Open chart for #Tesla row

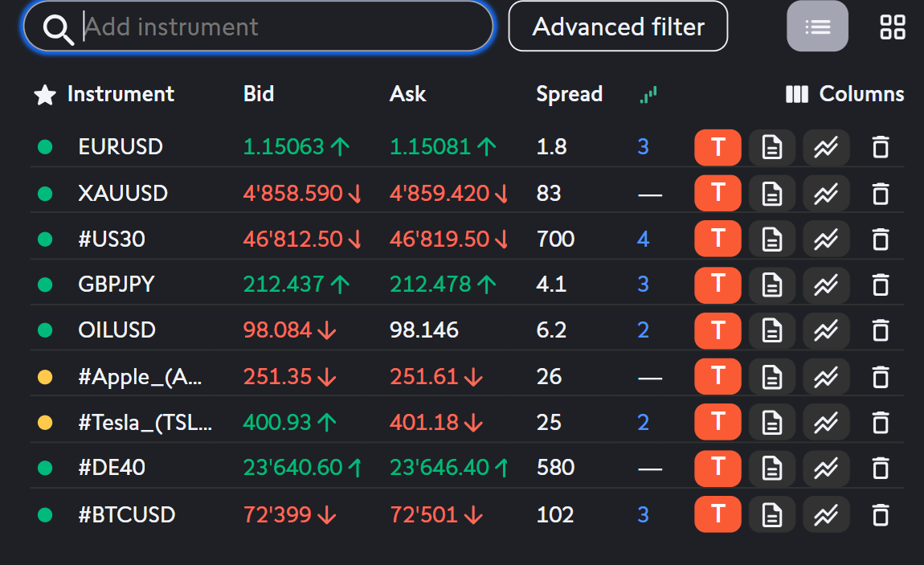coord(826,423)
